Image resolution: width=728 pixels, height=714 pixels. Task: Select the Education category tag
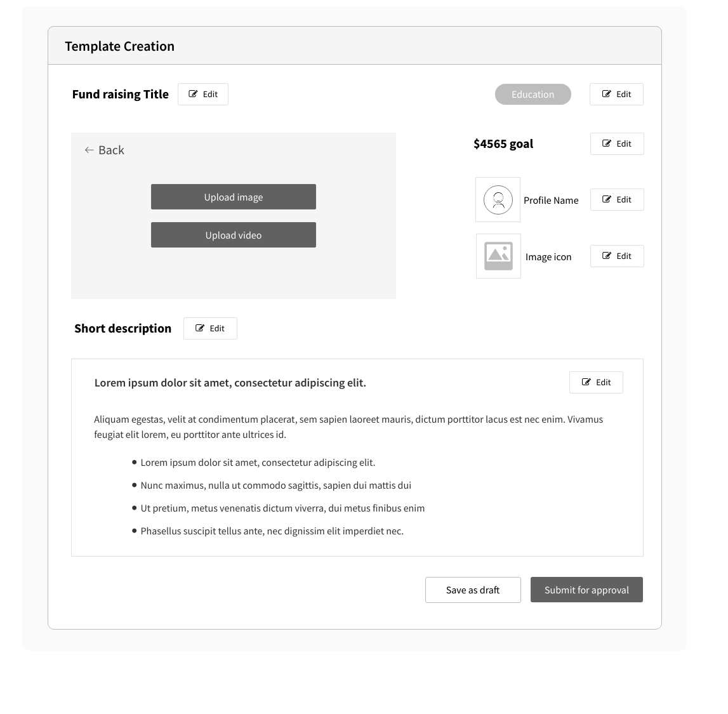point(533,94)
